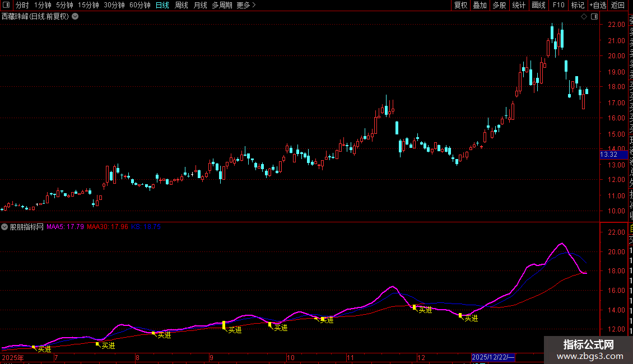Click the 标记 mark button
Image resolution: width=633 pixels, height=364 pixels.
click(x=578, y=5)
